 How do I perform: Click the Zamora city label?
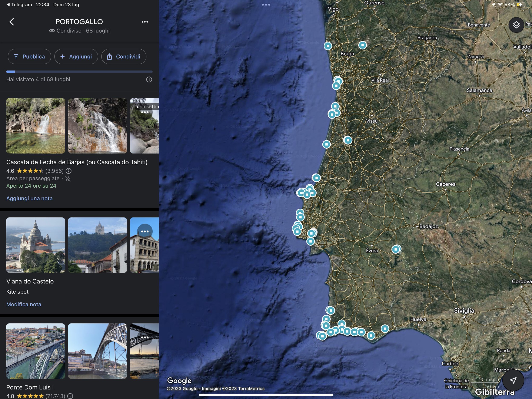pyautogui.click(x=475, y=57)
